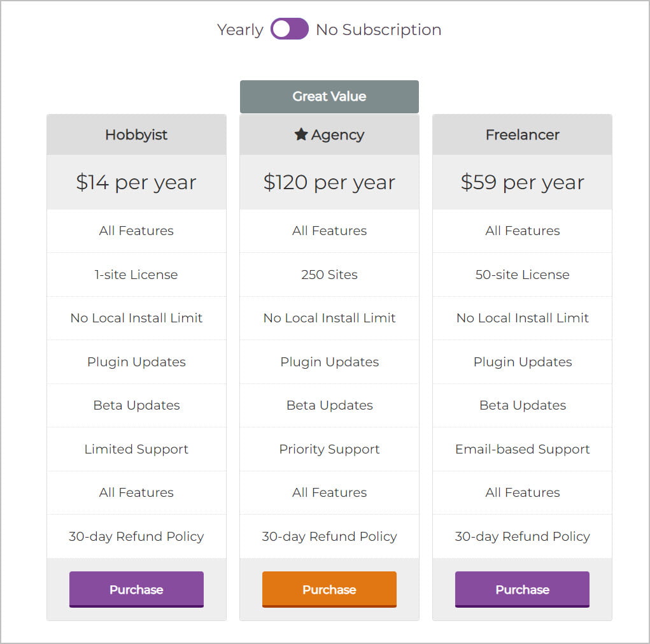650x644 pixels.
Task: Click Email-based Support under Freelancer
Action: [521, 449]
